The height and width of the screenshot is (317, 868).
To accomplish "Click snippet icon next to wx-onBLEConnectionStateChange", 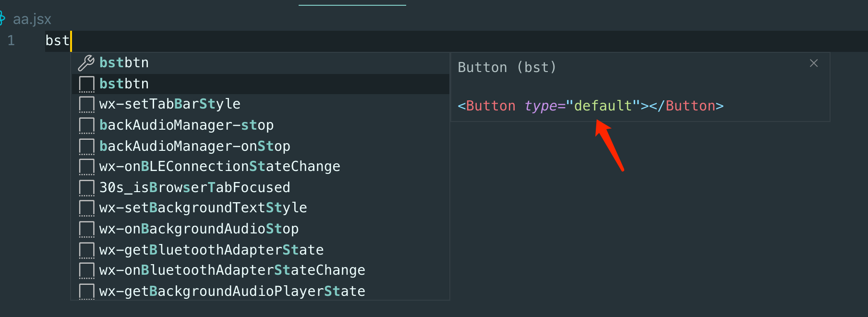I will click(86, 167).
